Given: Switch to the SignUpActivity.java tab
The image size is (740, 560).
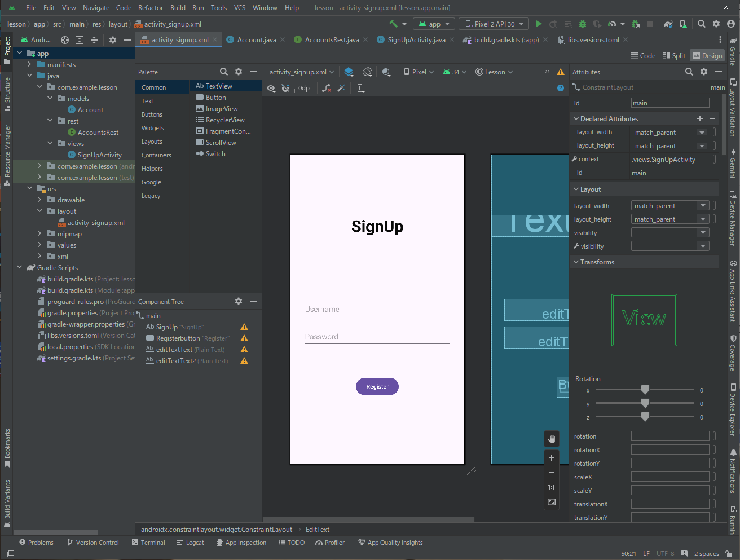Looking at the screenshot, I should 416,39.
